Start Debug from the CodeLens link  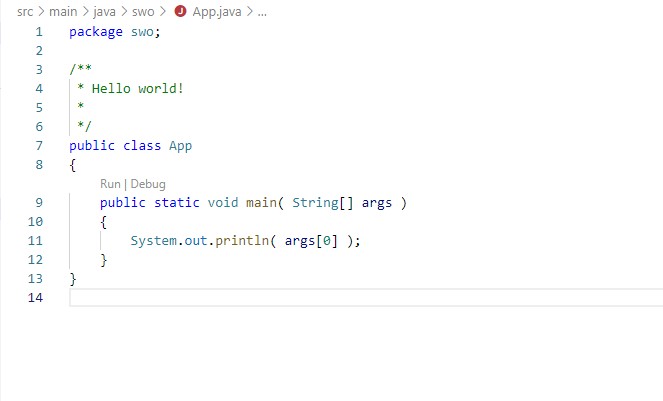pyautogui.click(x=147, y=184)
